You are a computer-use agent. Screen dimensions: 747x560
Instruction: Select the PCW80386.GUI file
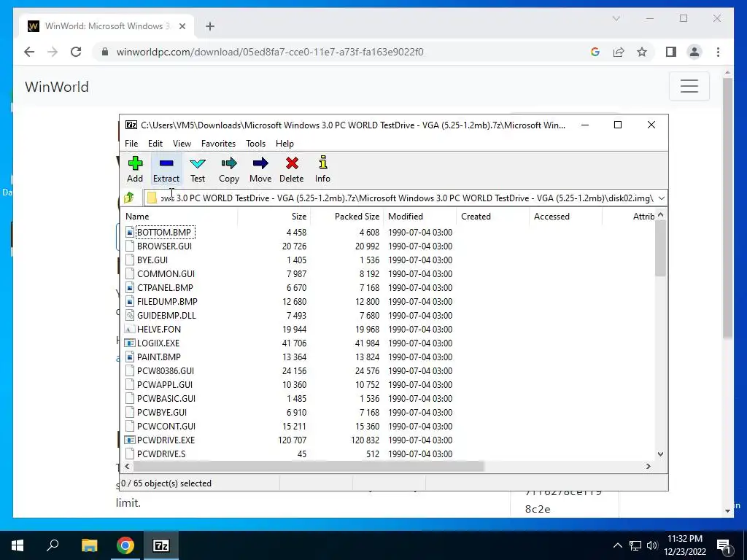166,370
